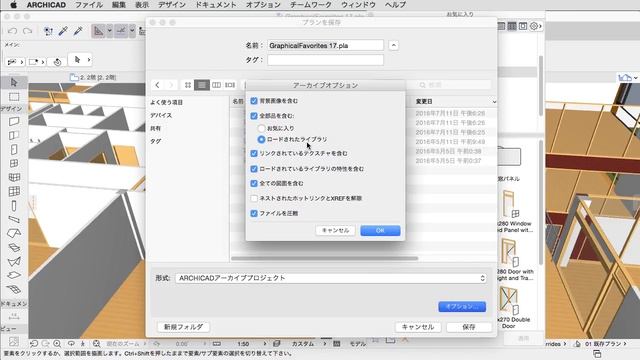Open the Apple menu
The image size is (640, 360).
click(x=13, y=5)
